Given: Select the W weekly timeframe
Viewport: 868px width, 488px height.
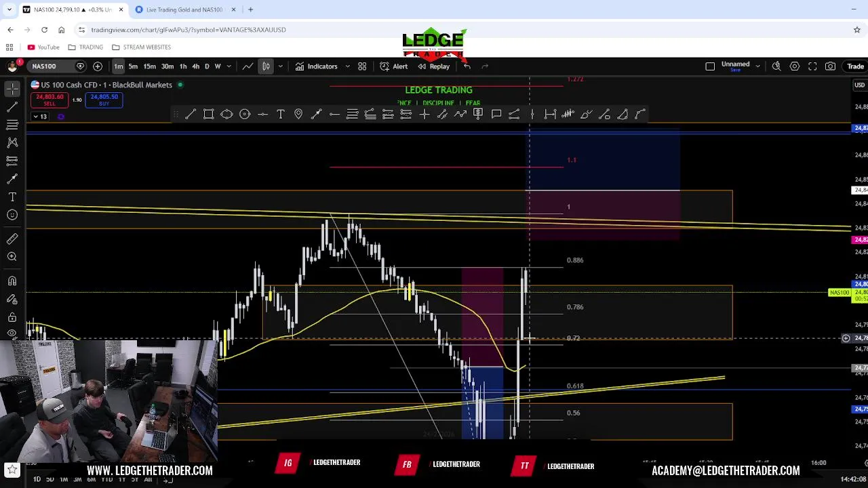Looking at the screenshot, I should pos(218,66).
